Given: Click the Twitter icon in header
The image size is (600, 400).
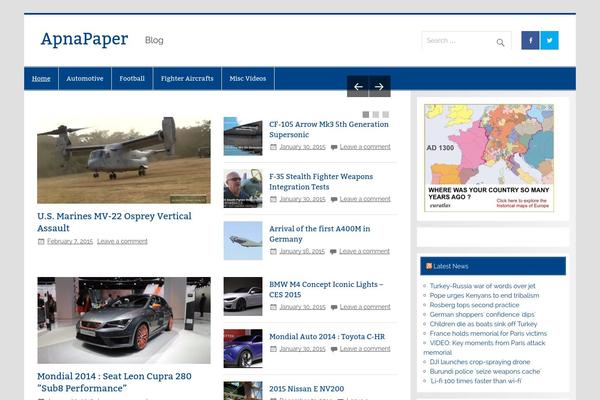Looking at the screenshot, I should coord(549,41).
